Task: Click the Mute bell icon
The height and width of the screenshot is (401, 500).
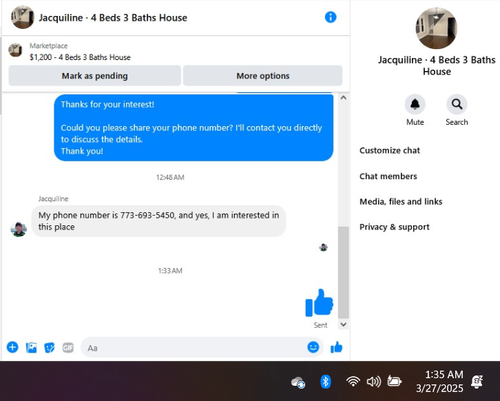Action: tap(415, 104)
